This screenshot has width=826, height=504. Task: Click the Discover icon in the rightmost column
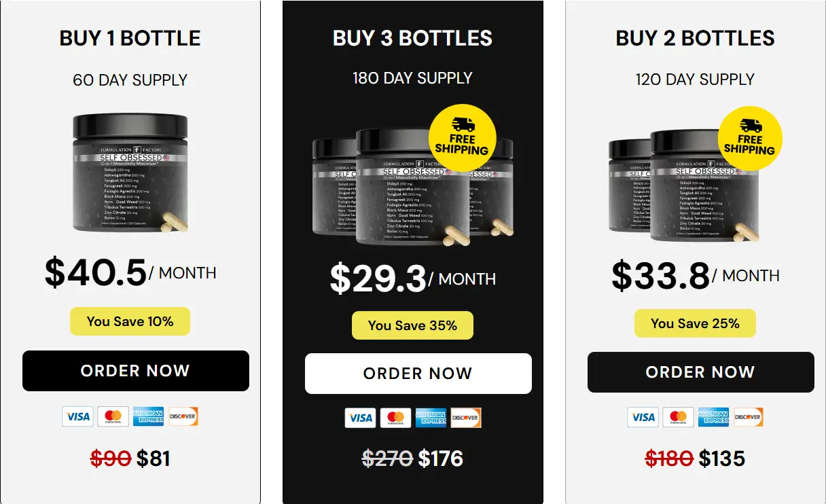(x=749, y=418)
